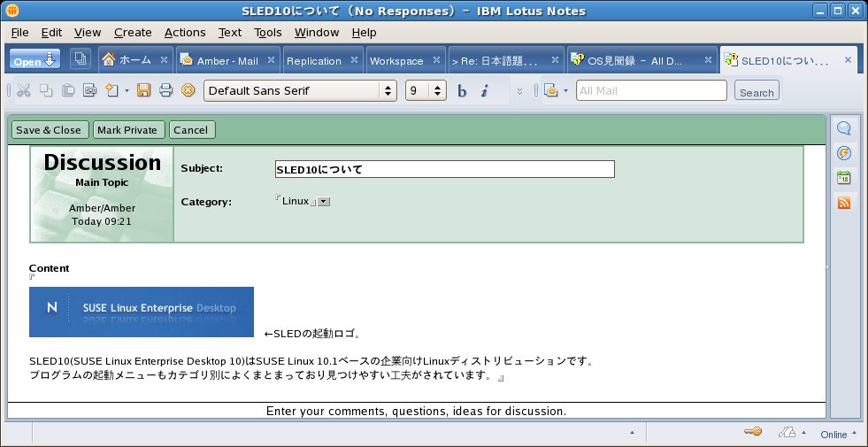Open the calendar day-at-a-glance sidebar icon
Viewport: 868px width, 447px height.
(x=844, y=178)
